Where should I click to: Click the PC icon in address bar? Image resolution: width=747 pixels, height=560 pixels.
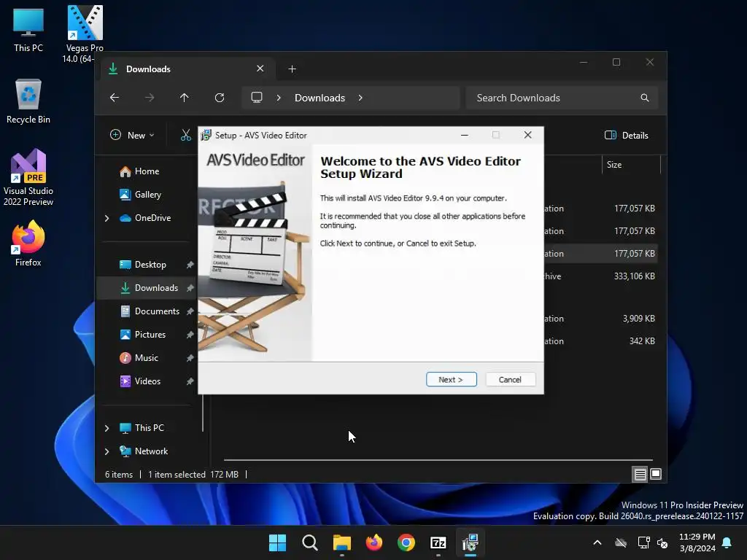pos(257,98)
